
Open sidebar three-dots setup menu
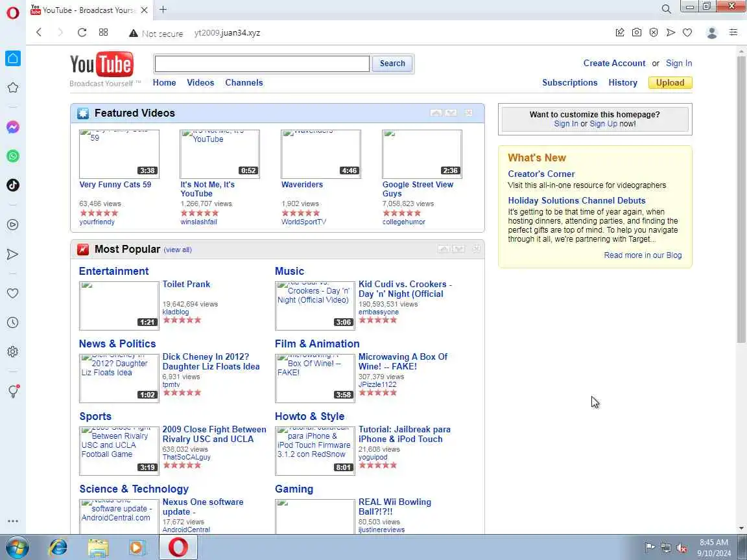[x=13, y=521]
